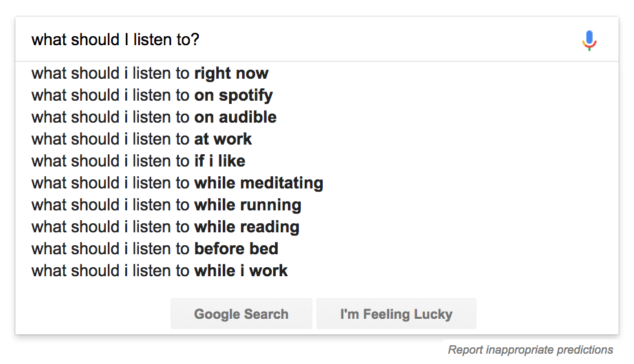The width and height of the screenshot is (634, 364).
Task: Choose the "before bed" suggestion
Action: [x=154, y=249]
